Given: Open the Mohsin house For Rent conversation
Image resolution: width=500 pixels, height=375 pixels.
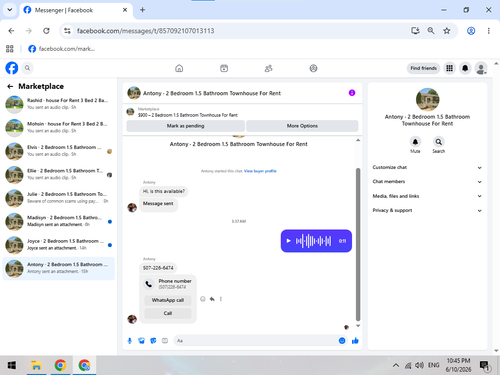Looking at the screenshot, I should click(59, 127).
